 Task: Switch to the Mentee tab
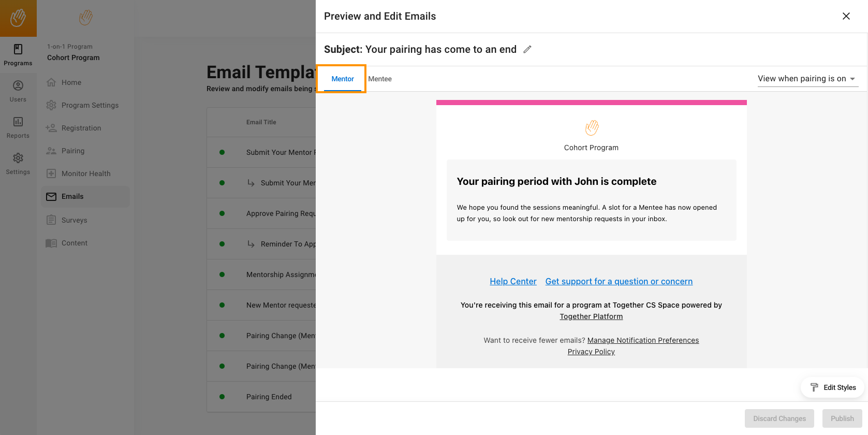click(x=380, y=79)
